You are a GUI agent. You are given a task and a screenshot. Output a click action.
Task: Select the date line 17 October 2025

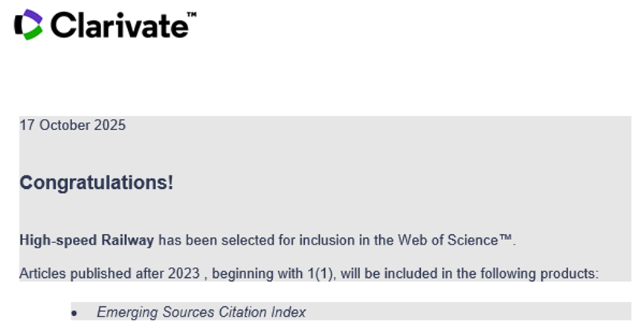72,125
